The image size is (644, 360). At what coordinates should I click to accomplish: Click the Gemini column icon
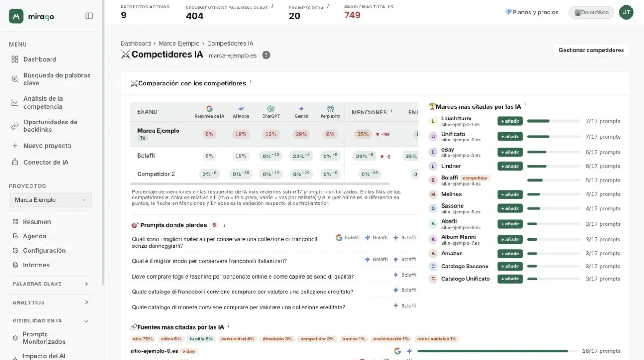(x=301, y=109)
